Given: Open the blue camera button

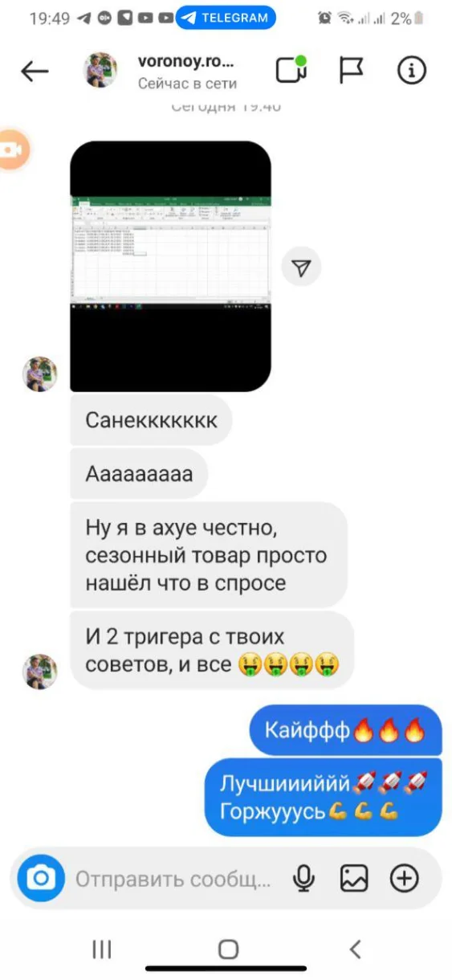Looking at the screenshot, I should (x=40, y=880).
